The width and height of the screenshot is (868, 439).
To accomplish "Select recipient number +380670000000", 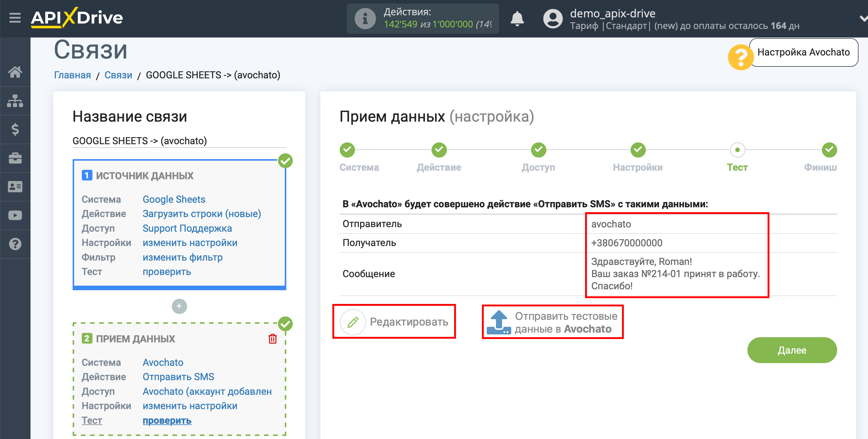I will coord(627,243).
